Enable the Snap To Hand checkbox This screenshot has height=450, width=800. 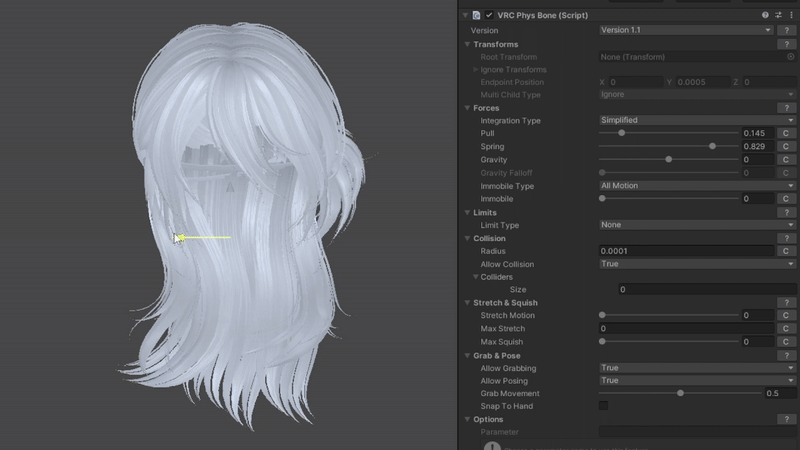pos(603,406)
